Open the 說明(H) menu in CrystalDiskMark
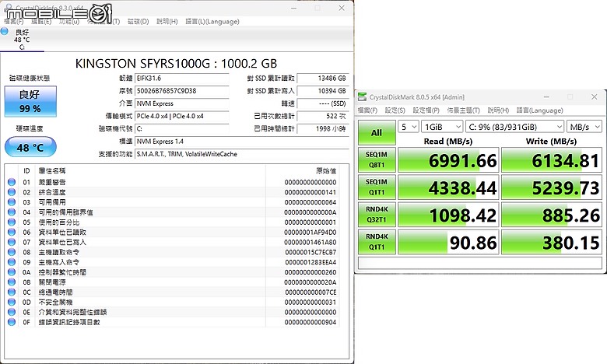607x364 pixels. pyautogui.click(x=498, y=110)
